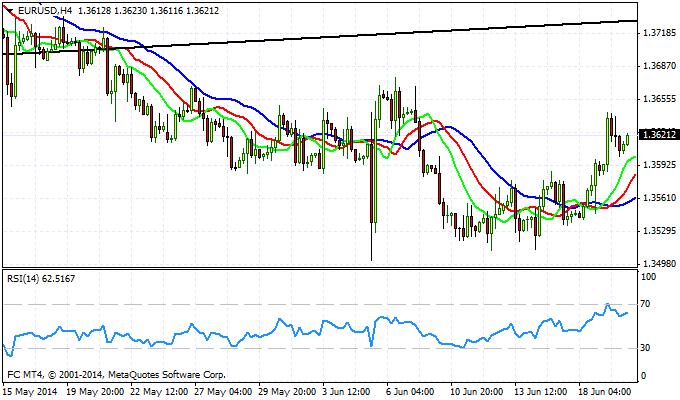Click time axis label 27 May 04:00
The image size is (680, 400).
click(x=223, y=391)
